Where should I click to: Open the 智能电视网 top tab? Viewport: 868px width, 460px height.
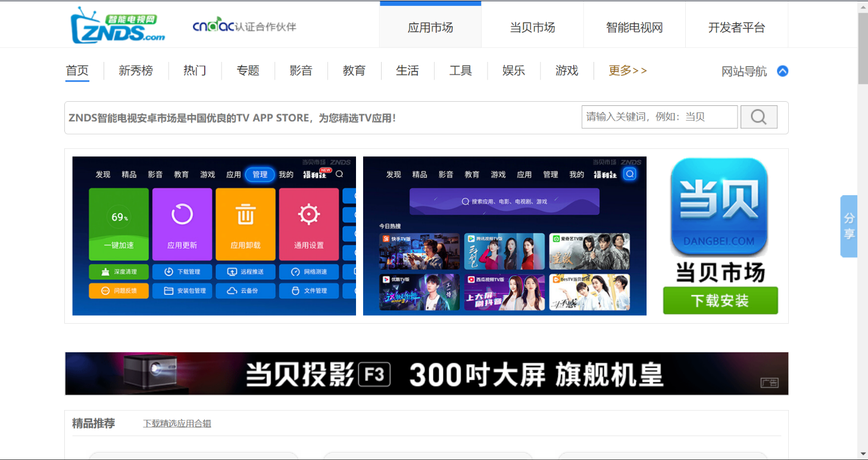tap(634, 27)
